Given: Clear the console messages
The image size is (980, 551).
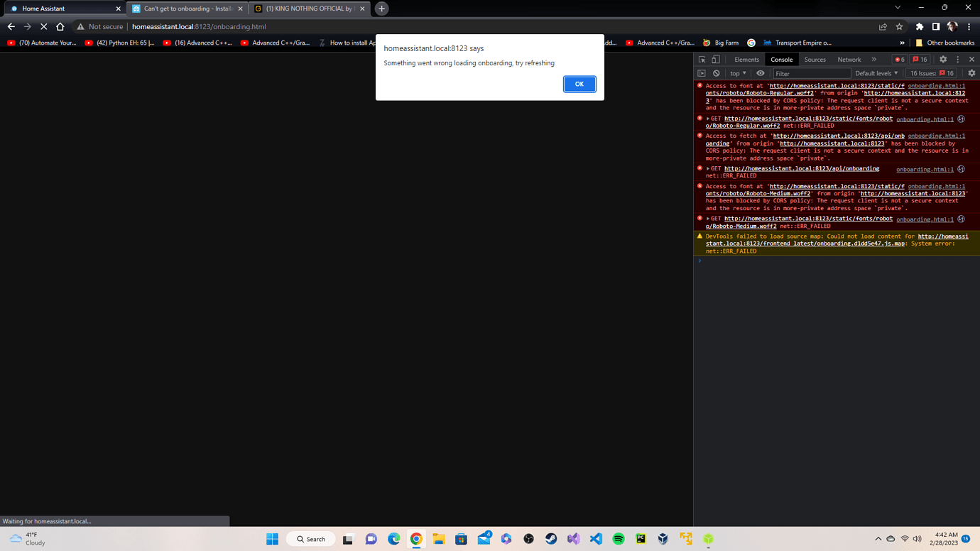Looking at the screenshot, I should pyautogui.click(x=716, y=73).
